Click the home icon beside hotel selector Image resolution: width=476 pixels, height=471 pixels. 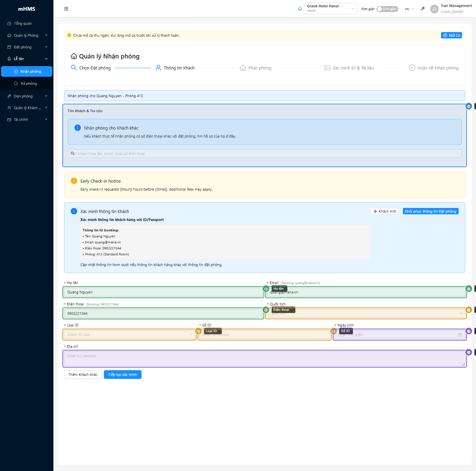(x=300, y=9)
